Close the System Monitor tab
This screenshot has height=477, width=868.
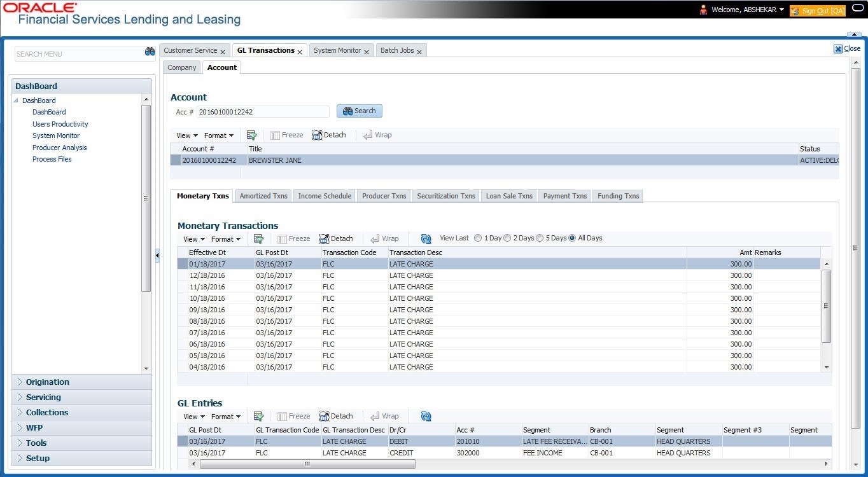pos(367,52)
